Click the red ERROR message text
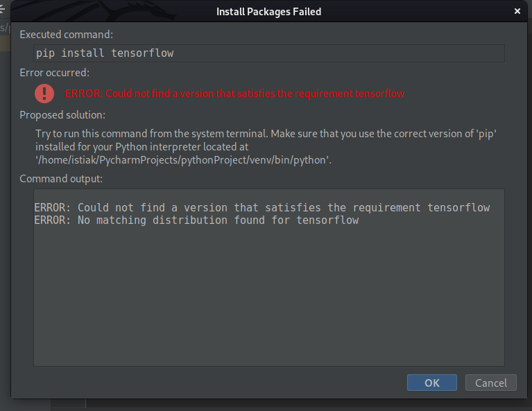The height and width of the screenshot is (411, 532). pos(234,94)
